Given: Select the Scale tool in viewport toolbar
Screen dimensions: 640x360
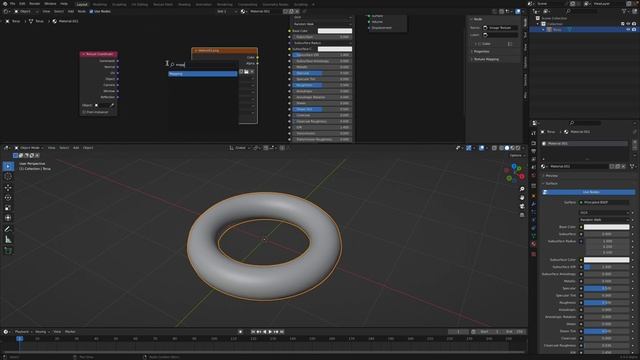Looking at the screenshot, I should (8, 208).
